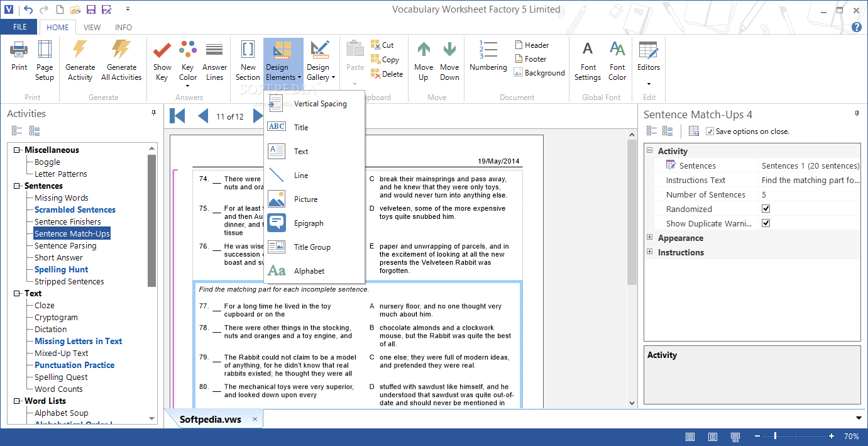This screenshot has height=446, width=868.
Task: Click zoom out minus button
Action: coord(757,436)
